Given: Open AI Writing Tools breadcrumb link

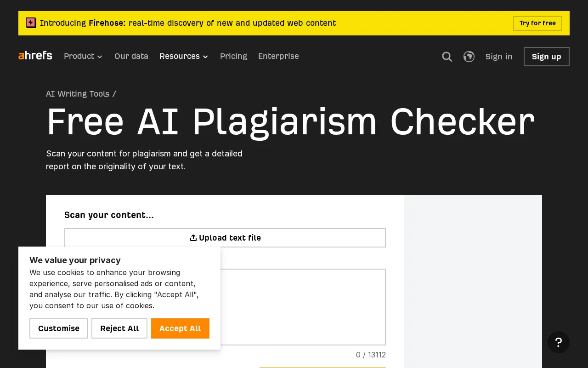Looking at the screenshot, I should tap(78, 94).
